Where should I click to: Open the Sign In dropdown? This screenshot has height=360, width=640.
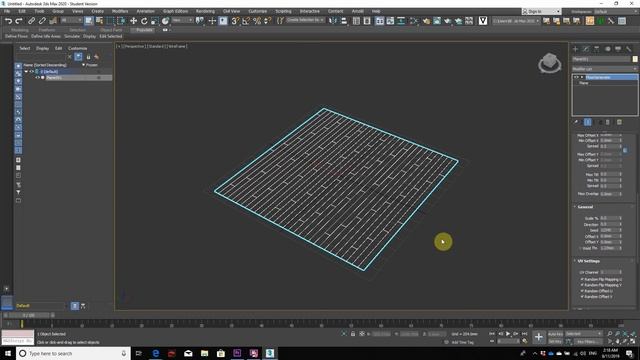tap(541, 11)
